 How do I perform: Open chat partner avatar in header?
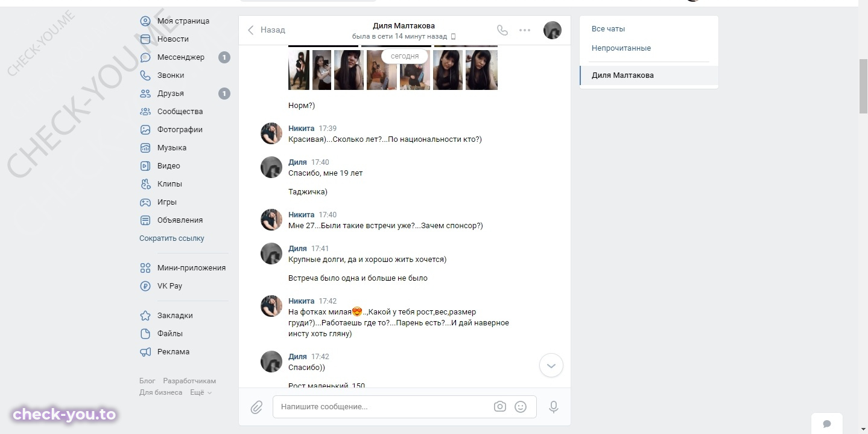tap(553, 30)
